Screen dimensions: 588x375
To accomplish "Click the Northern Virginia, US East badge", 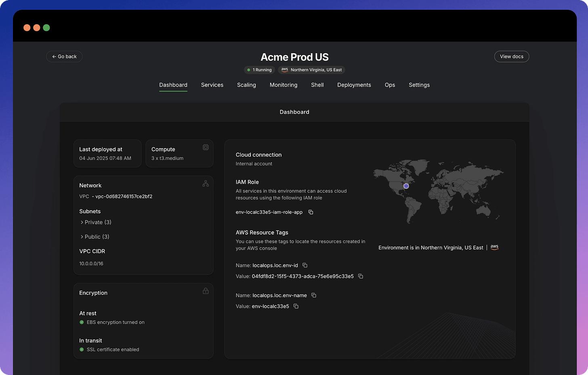I will 311,70.
